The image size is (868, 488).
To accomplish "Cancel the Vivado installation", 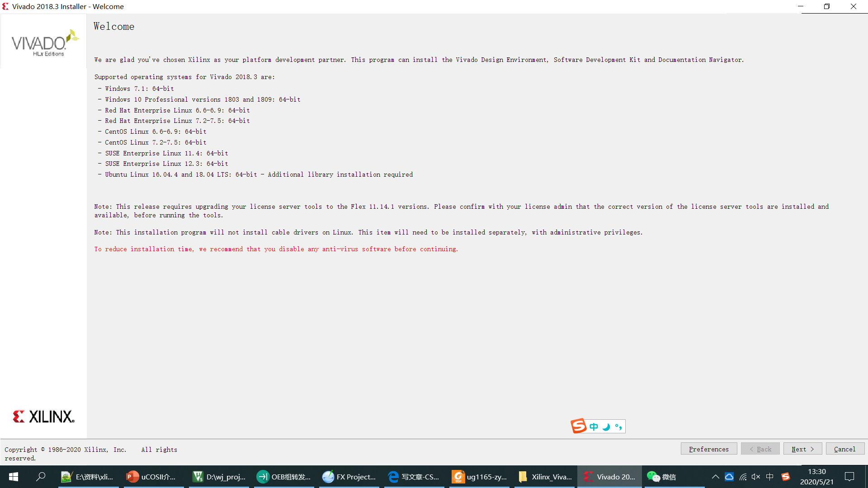I will coord(845,449).
